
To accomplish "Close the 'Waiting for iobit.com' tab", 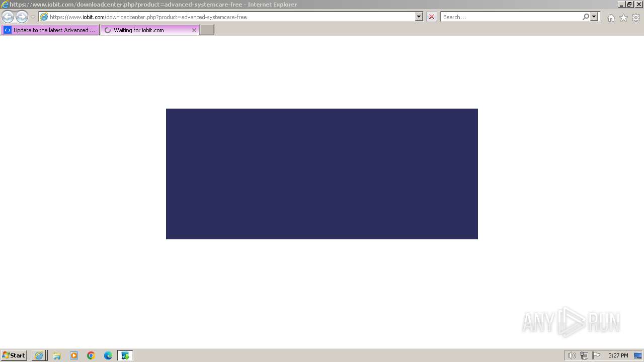I will tap(194, 30).
